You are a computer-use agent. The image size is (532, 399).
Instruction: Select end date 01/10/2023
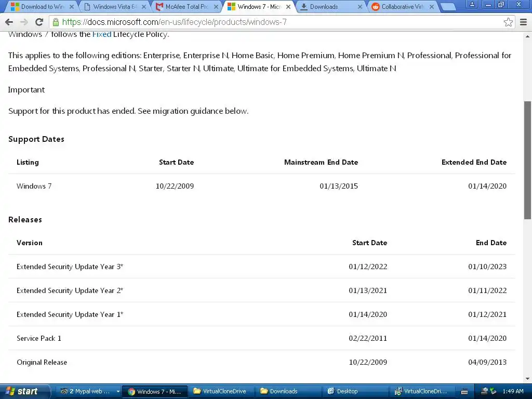point(487,267)
